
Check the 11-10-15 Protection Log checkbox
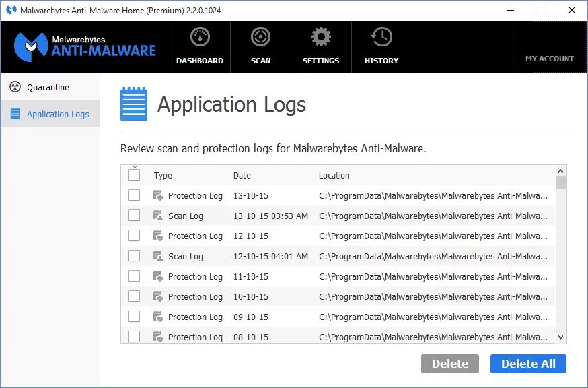tap(135, 276)
